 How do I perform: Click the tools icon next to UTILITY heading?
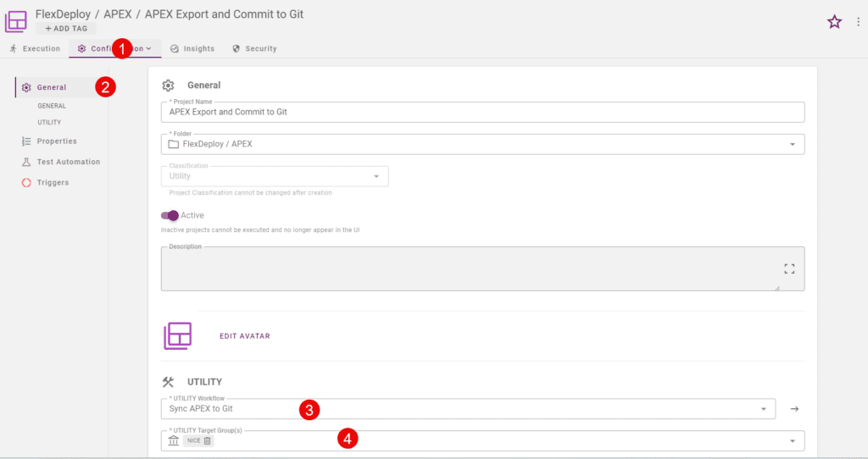coord(168,382)
